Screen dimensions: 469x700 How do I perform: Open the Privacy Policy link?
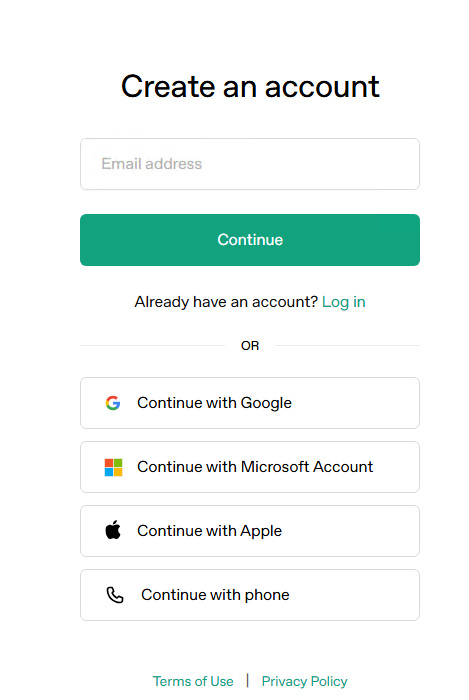304,681
